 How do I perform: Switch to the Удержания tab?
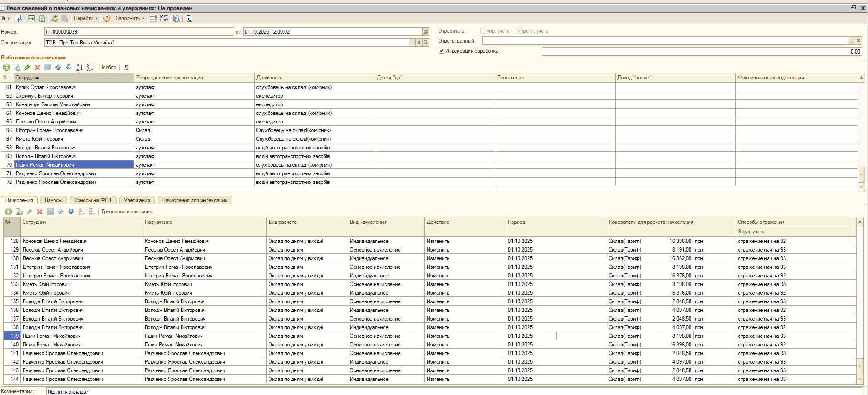[137, 200]
